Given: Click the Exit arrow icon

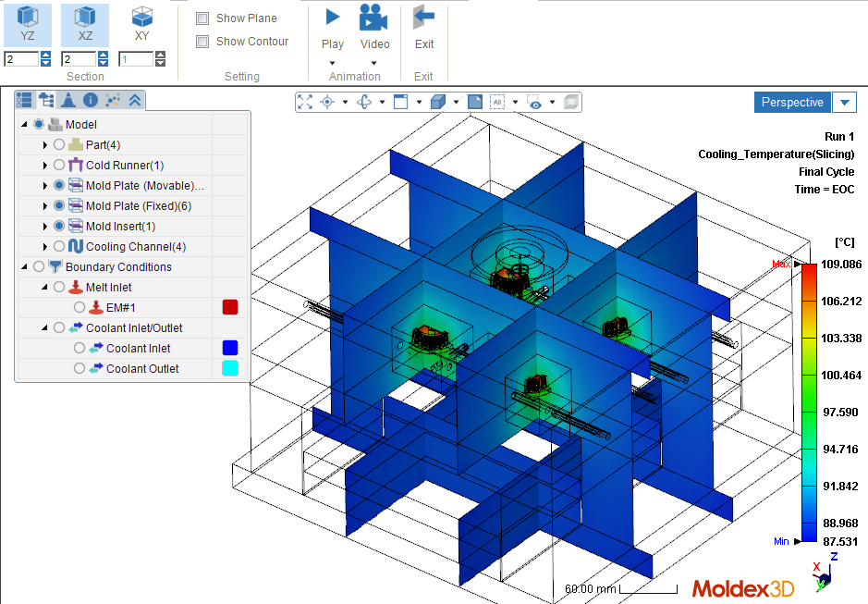Looking at the screenshot, I should coord(424,18).
